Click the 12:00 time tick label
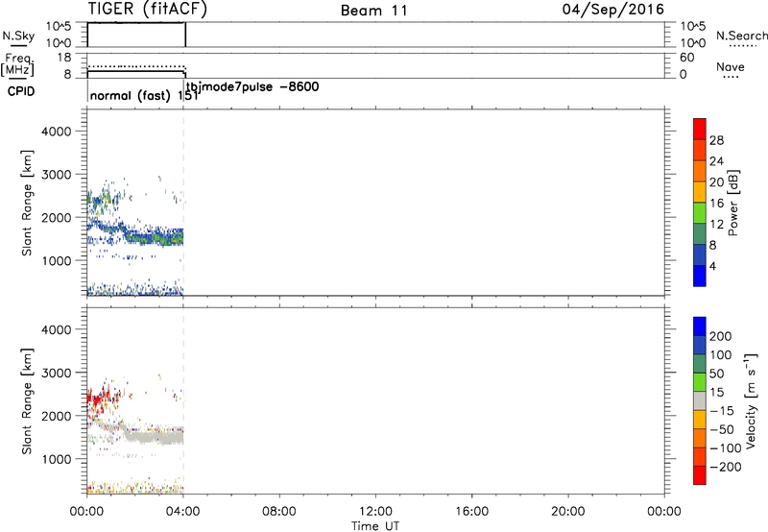Screen dimensions: 768x532 (375, 512)
